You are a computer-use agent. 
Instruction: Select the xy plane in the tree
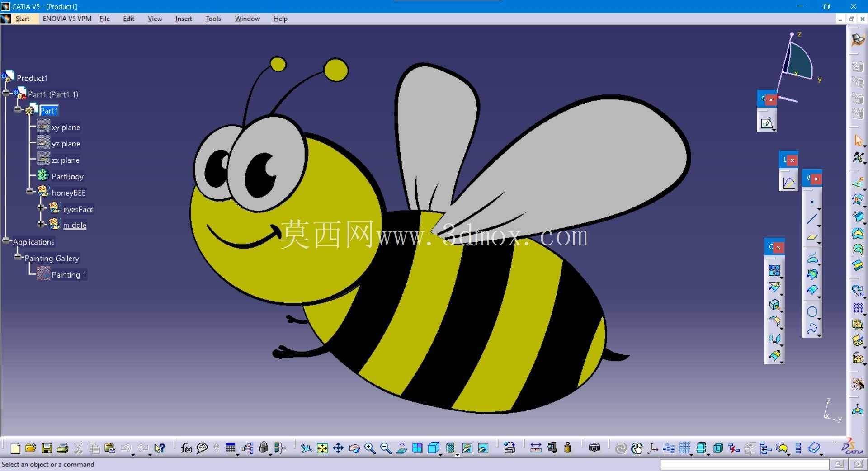(x=66, y=127)
